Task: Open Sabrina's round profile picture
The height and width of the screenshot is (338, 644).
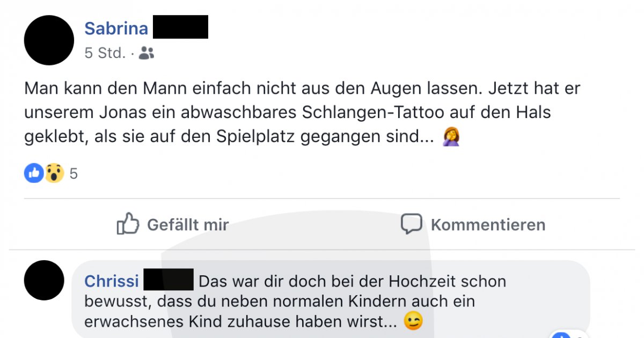Action: [49, 40]
